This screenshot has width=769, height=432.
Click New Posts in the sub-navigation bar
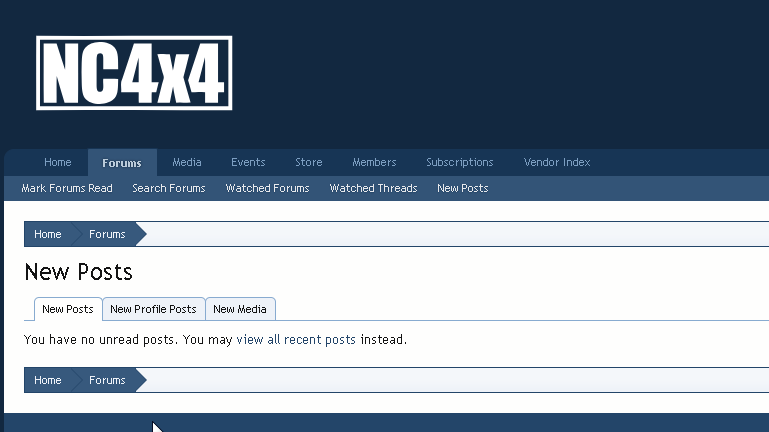(x=462, y=188)
